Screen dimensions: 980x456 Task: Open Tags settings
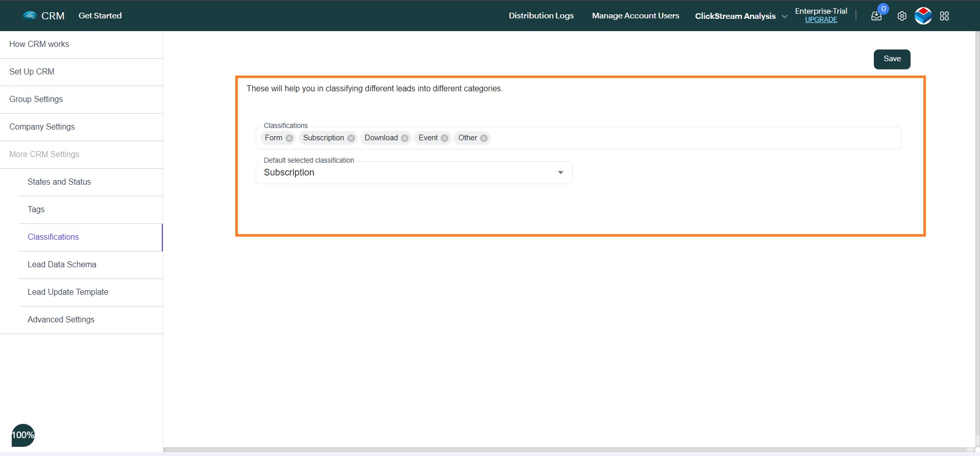click(90, 210)
